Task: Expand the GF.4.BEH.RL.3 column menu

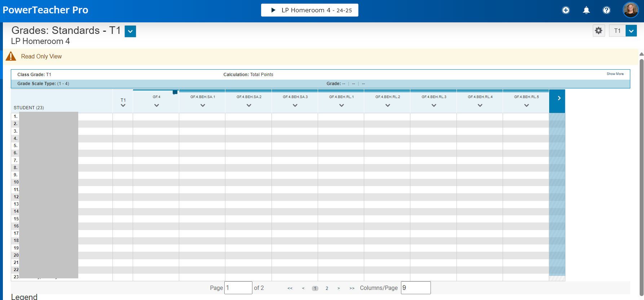Action: tap(434, 105)
